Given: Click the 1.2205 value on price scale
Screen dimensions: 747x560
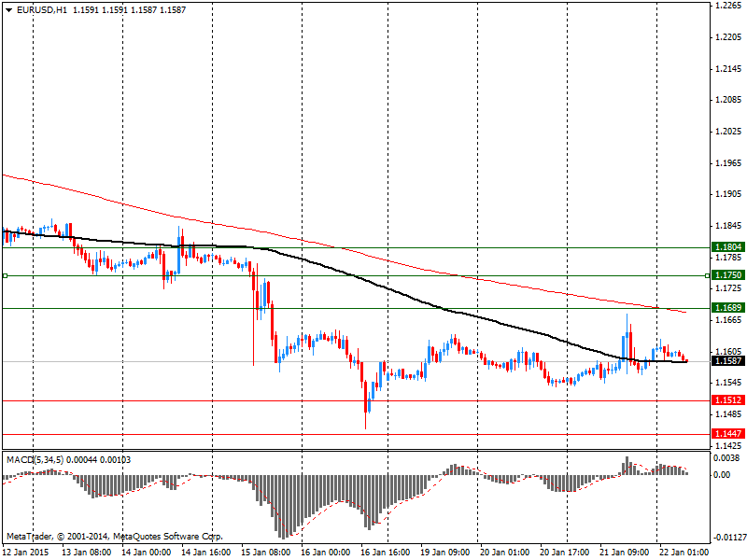Looking at the screenshot, I should click(729, 37).
